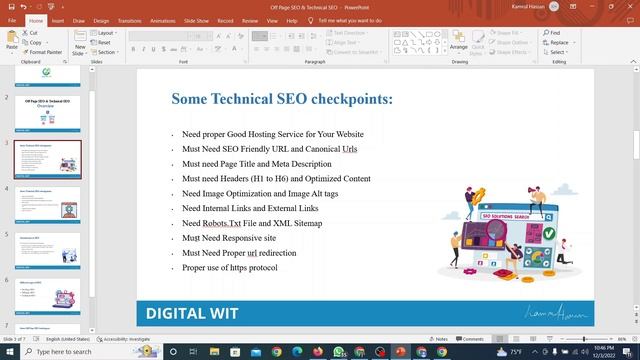Toggle Italic formatting

(143, 49)
